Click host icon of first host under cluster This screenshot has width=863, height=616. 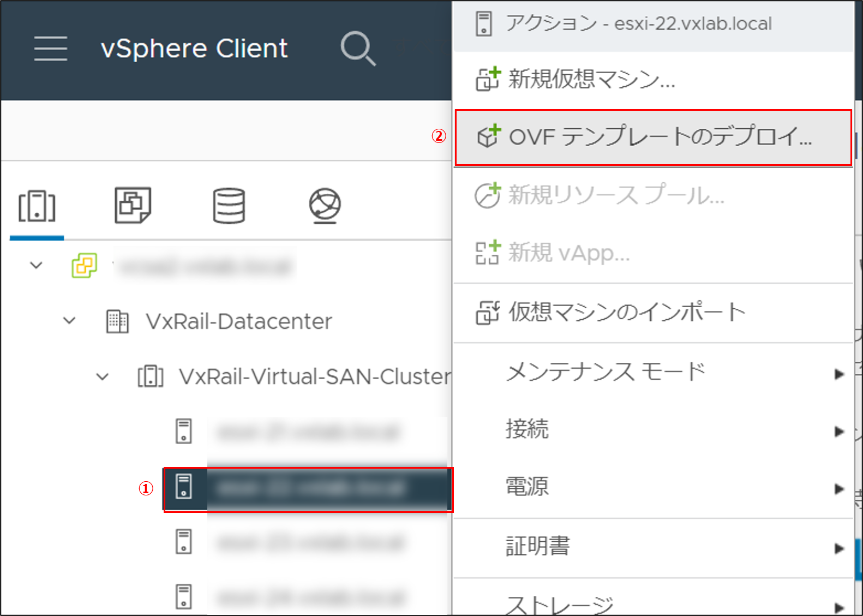tap(184, 431)
